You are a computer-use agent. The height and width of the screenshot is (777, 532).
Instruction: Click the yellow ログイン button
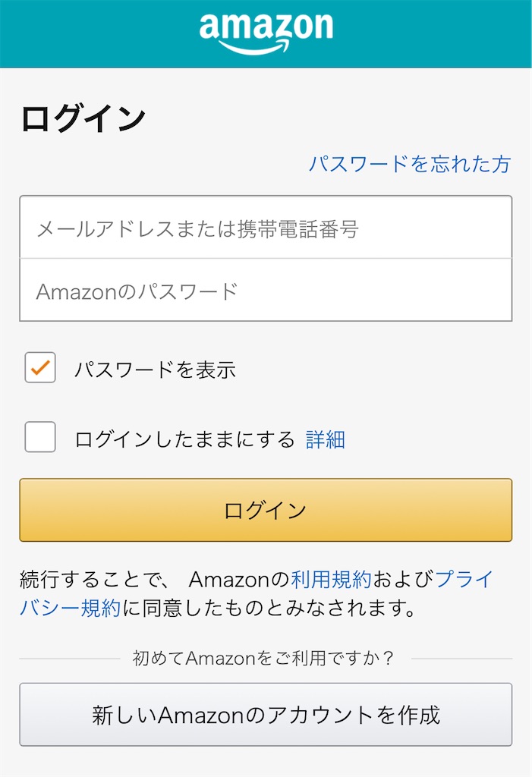[266, 510]
